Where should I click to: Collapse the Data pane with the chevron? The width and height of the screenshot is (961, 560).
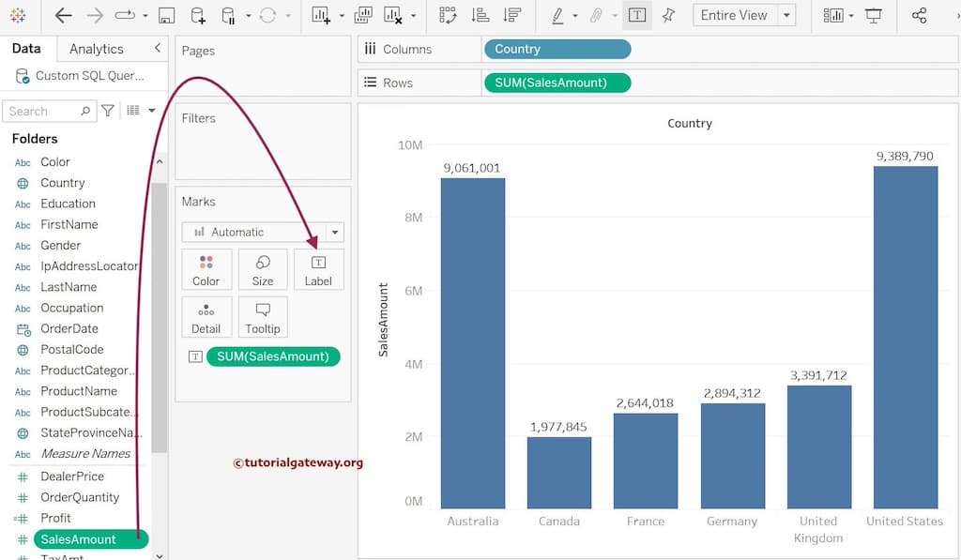[x=157, y=48]
